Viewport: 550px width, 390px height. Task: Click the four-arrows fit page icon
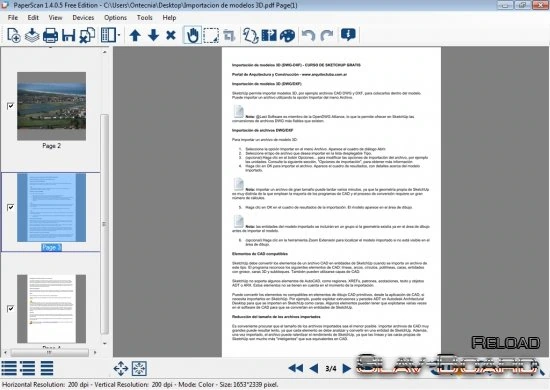pyautogui.click(x=121, y=368)
